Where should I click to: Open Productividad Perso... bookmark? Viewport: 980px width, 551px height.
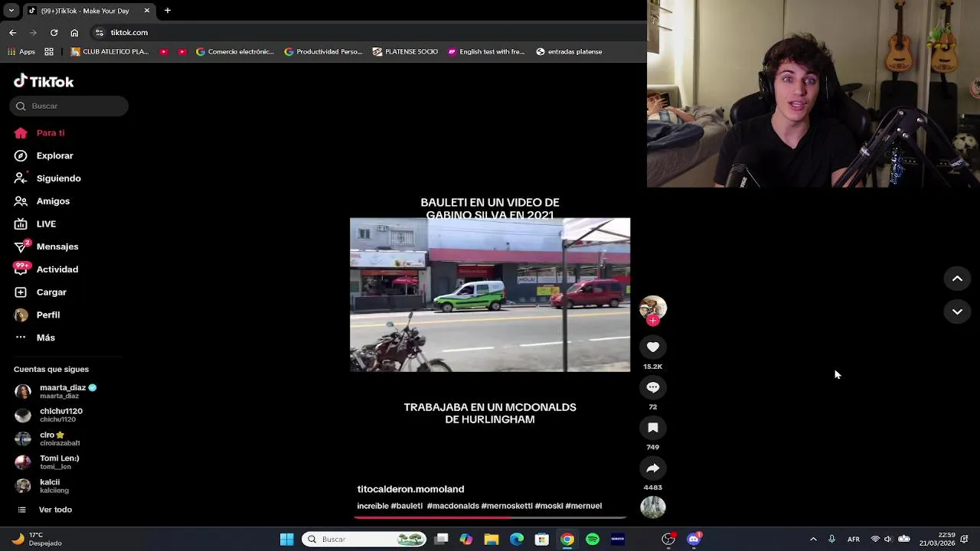(323, 52)
